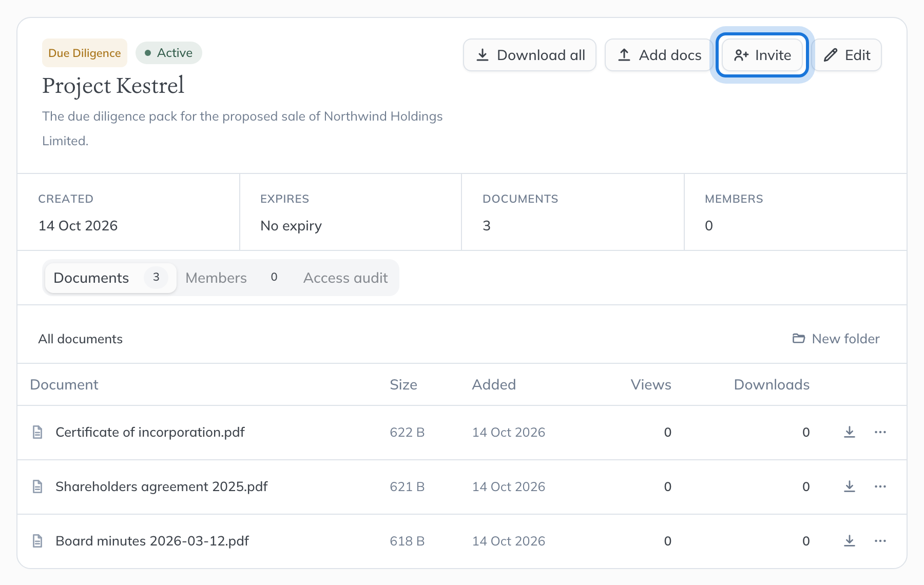Click the Due Diligence tag
924x585 pixels.
[85, 53]
